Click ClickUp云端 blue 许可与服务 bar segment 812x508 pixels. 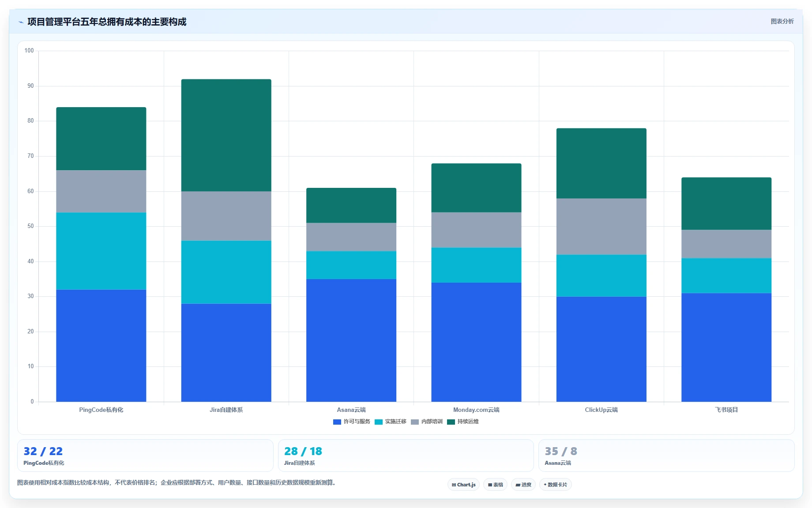[x=601, y=349]
